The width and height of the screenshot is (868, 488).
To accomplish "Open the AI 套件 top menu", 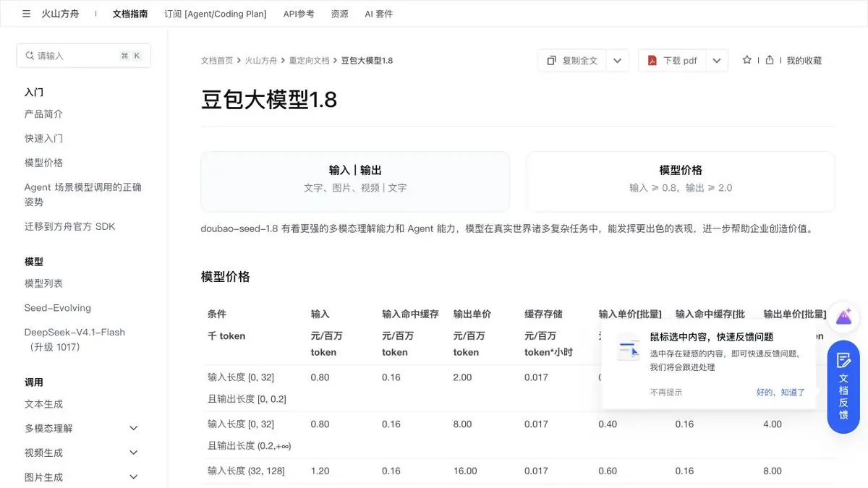I will [x=379, y=14].
